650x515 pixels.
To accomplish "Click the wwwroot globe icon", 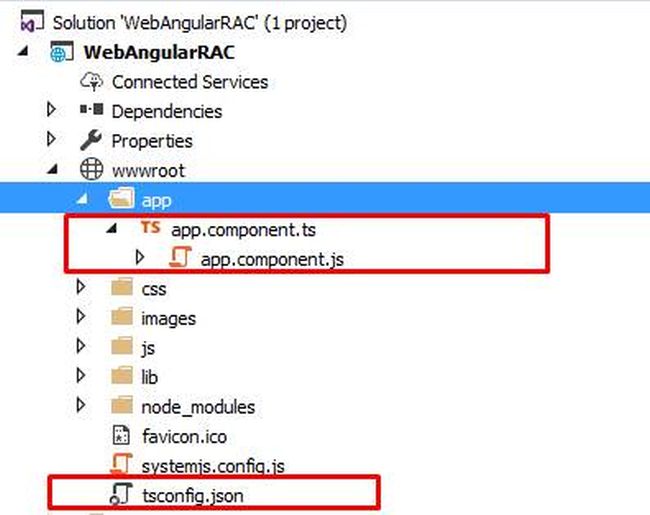I will tap(91, 170).
